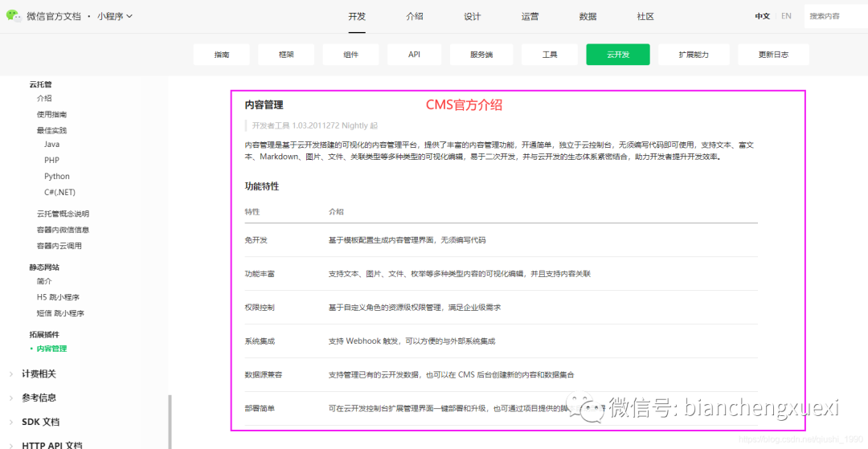Screen dimensions: 868x449
Task: Click the 部署简单 table cell
Action: pos(260,409)
